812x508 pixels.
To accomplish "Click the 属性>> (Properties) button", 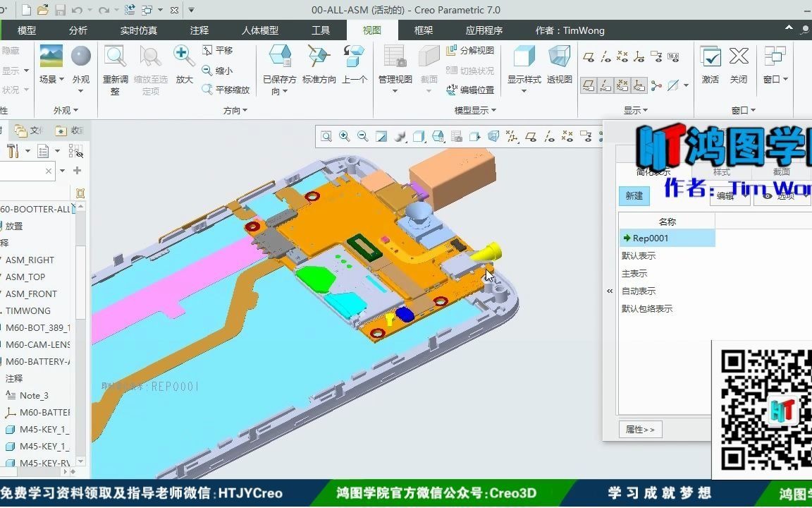I will (x=640, y=429).
